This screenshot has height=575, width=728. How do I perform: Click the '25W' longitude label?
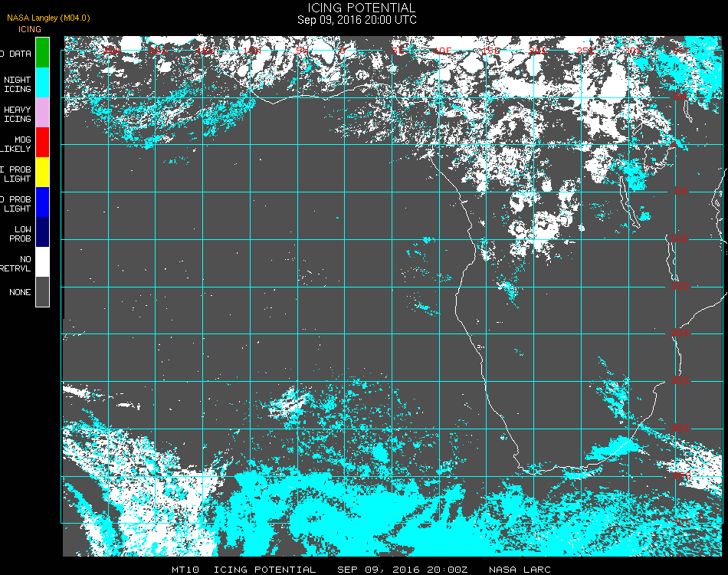[x=112, y=51]
